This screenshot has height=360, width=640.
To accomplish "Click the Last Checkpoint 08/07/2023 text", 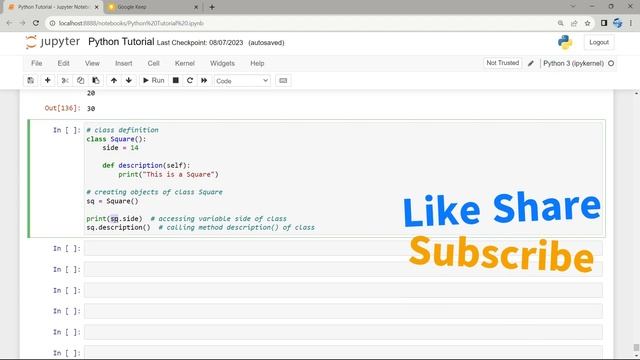I will coord(200,42).
